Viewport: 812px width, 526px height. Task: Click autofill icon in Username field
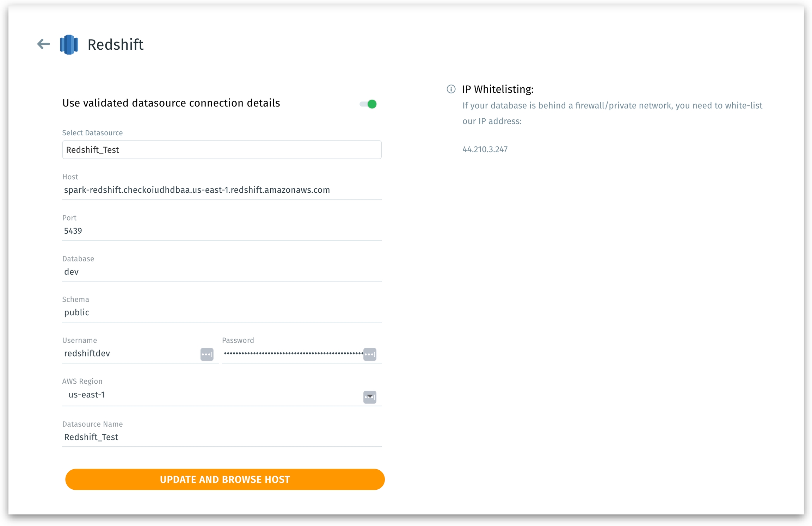(207, 354)
